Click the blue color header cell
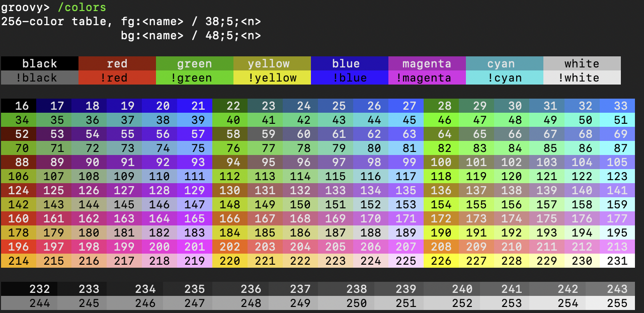 click(x=349, y=63)
